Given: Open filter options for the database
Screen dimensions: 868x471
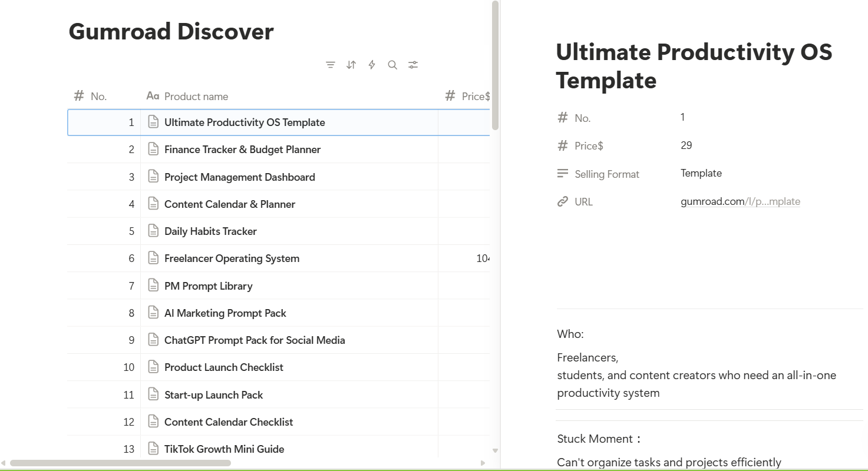Looking at the screenshot, I should tap(331, 65).
